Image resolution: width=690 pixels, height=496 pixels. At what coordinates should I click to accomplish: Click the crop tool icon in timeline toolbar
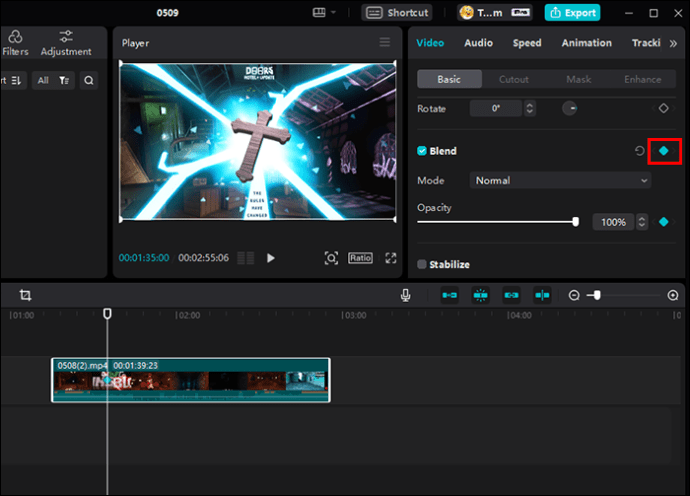point(26,295)
